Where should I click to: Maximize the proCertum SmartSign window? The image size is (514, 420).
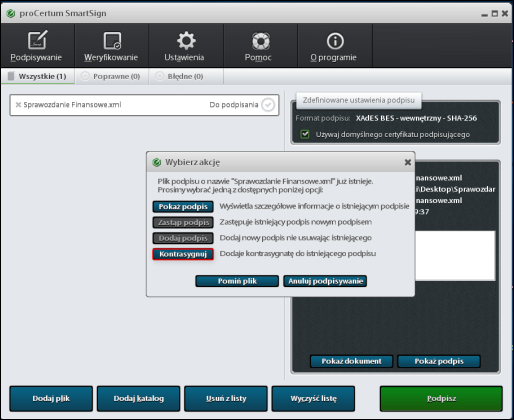pyautogui.click(x=495, y=14)
